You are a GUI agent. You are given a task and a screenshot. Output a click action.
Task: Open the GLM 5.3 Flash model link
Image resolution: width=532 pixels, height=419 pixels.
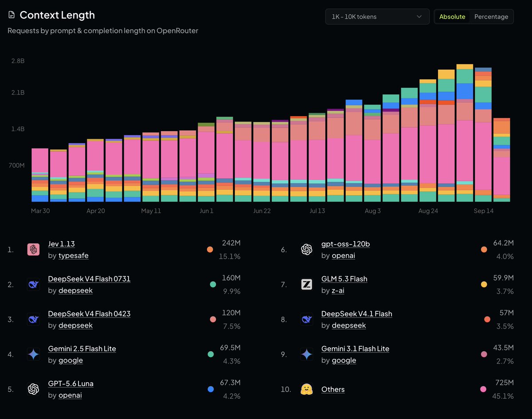(x=344, y=279)
